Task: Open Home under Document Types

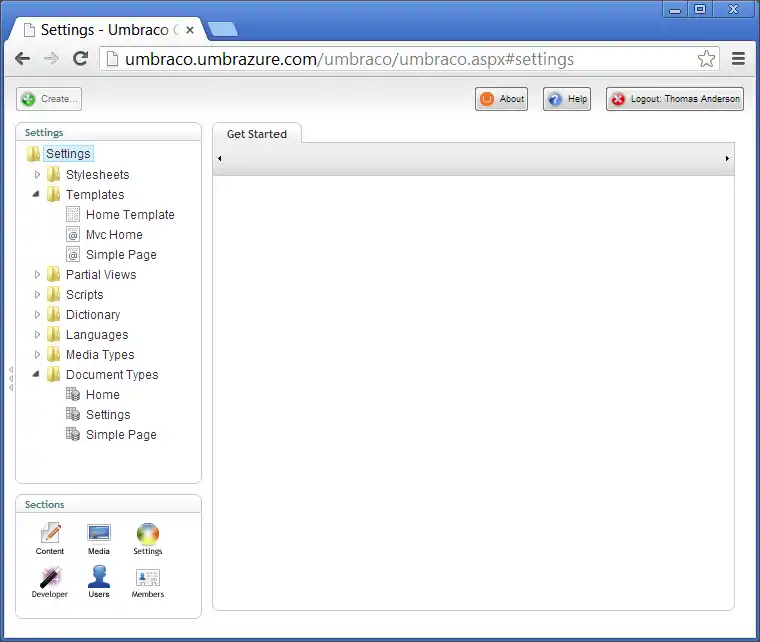Action: [103, 394]
